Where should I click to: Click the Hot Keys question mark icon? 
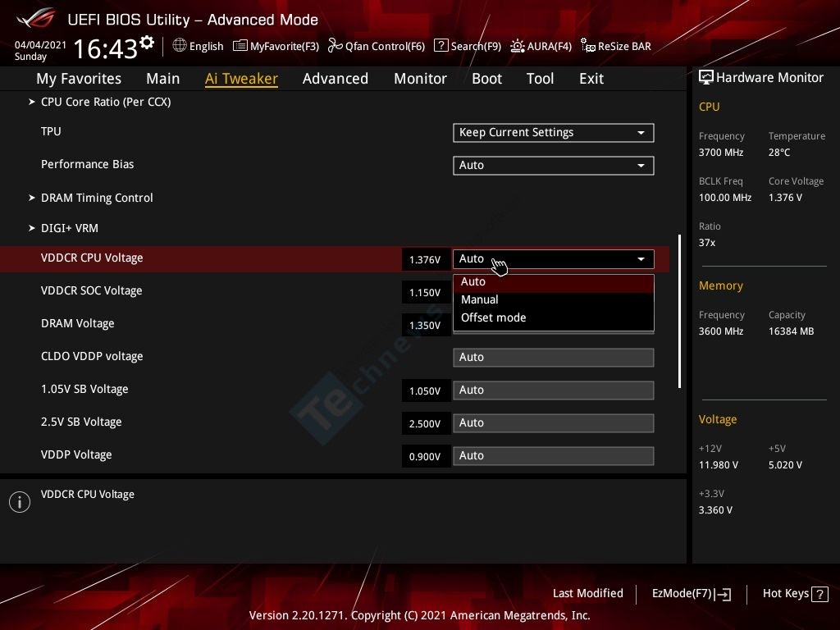point(819,594)
